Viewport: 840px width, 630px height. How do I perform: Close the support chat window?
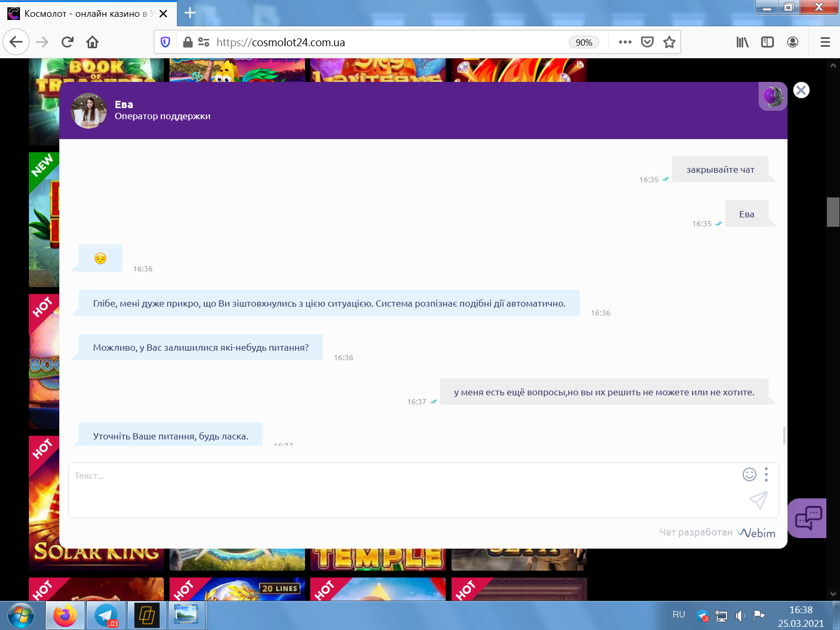pos(801,90)
